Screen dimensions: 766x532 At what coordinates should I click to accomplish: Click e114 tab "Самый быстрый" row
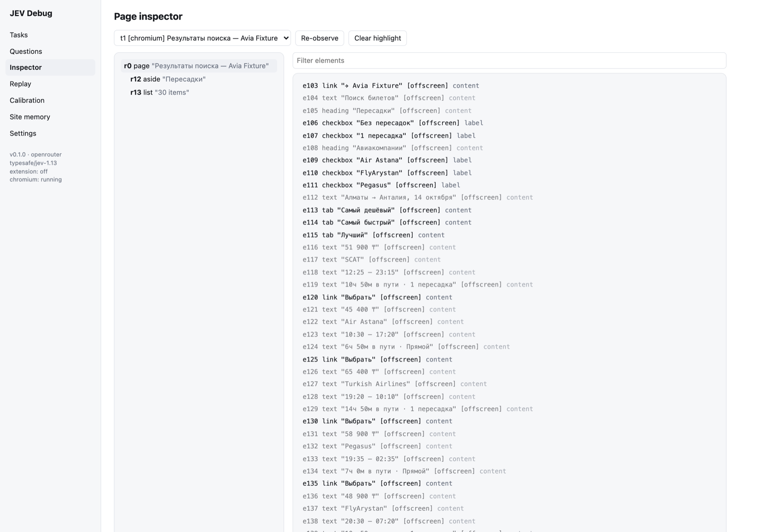[509, 223]
